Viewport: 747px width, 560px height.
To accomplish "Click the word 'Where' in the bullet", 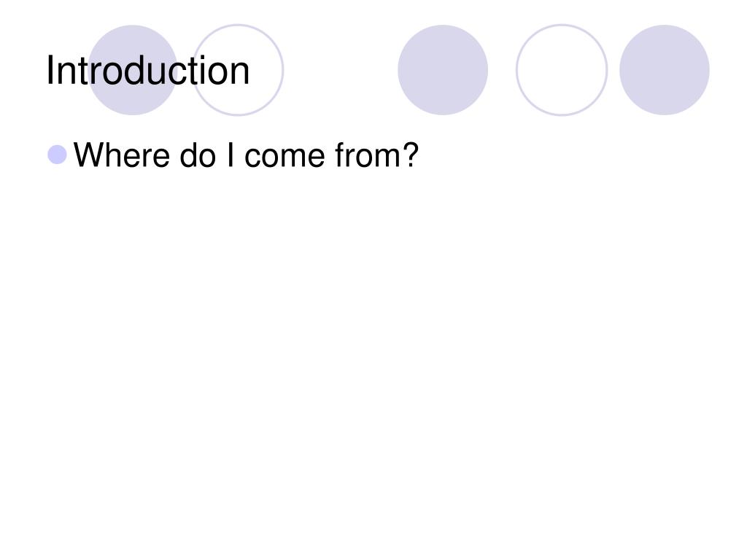I will [x=122, y=155].
